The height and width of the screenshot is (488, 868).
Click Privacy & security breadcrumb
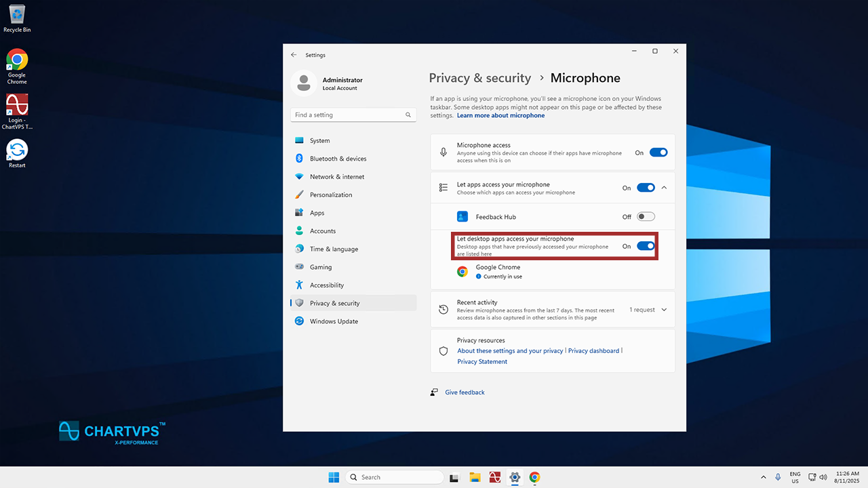[479, 78]
